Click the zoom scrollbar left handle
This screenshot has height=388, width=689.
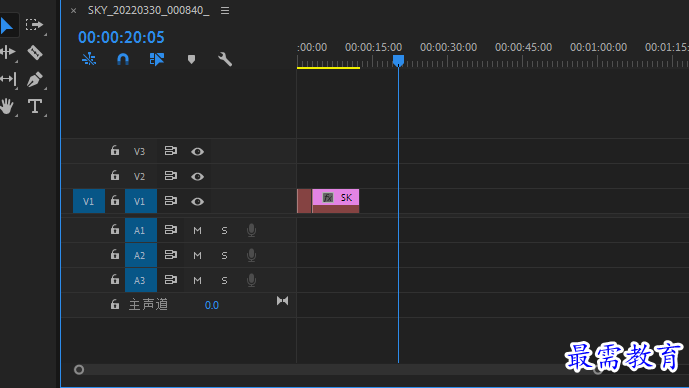[x=79, y=370]
